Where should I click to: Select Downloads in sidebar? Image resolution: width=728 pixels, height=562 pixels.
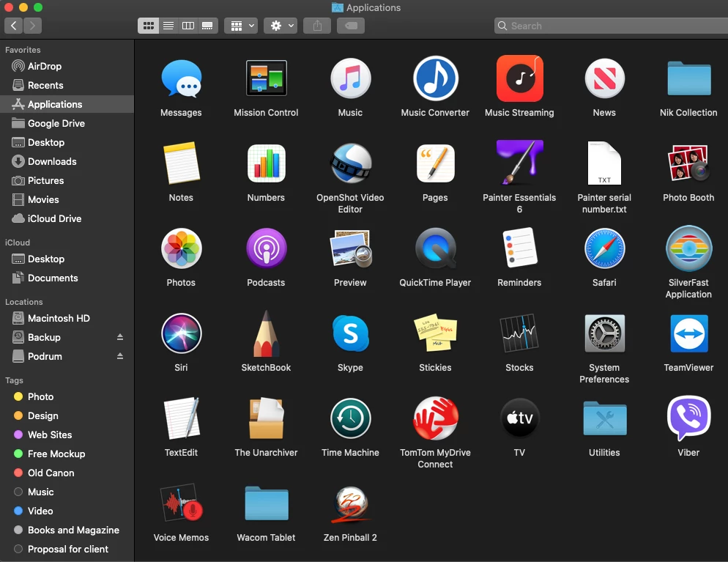pyautogui.click(x=67, y=162)
